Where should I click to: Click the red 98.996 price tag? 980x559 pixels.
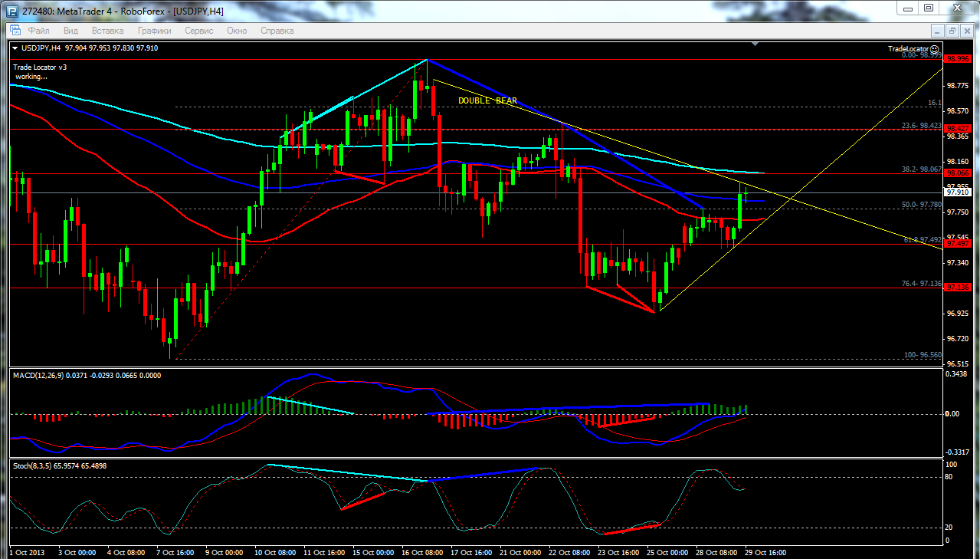click(956, 59)
